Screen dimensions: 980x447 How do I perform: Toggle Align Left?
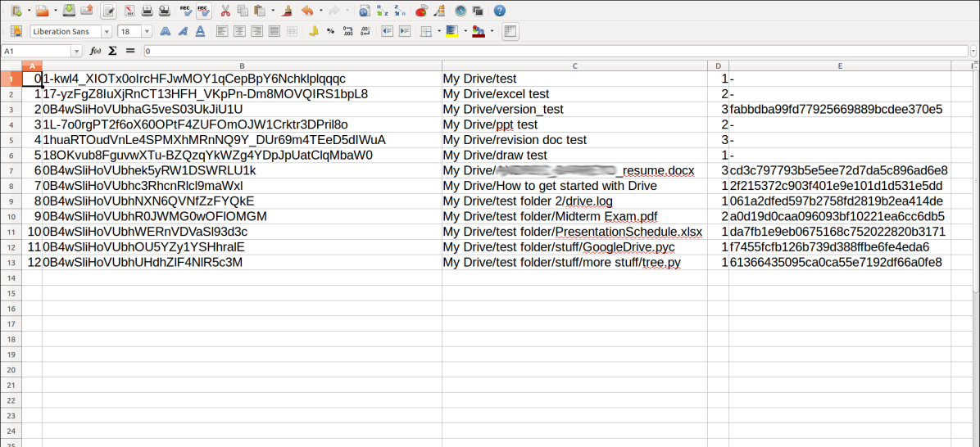221,31
